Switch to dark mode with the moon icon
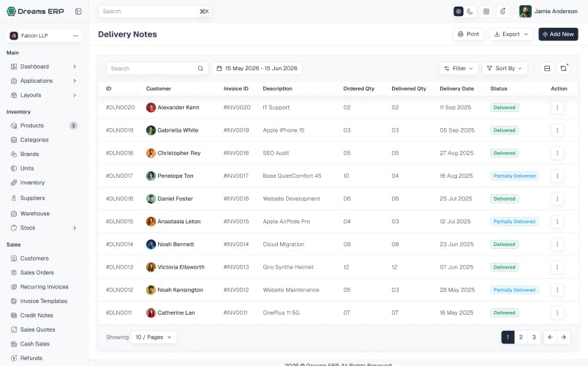Image resolution: width=588 pixels, height=366 pixels. point(470,11)
